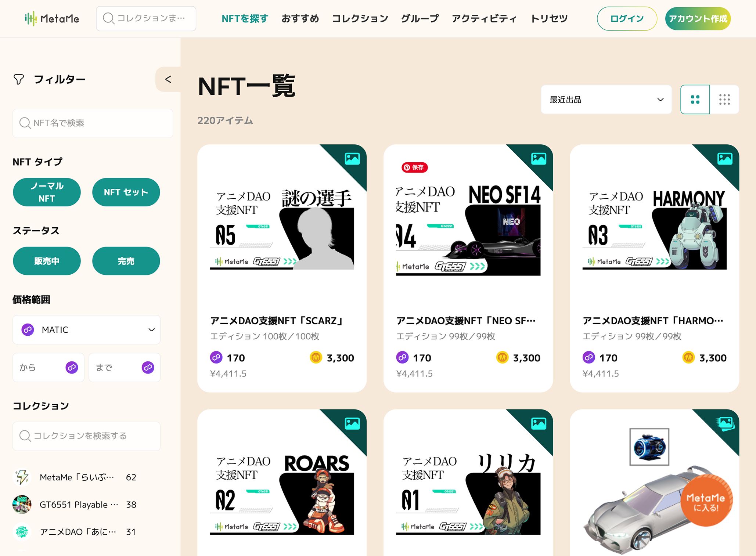The image size is (756, 556).
Task: Click multi-image set icon on car card
Action: pyautogui.click(x=726, y=423)
